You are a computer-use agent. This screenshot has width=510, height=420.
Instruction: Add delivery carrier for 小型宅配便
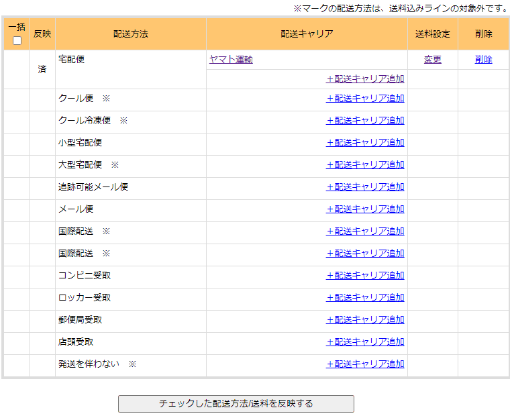tap(365, 143)
